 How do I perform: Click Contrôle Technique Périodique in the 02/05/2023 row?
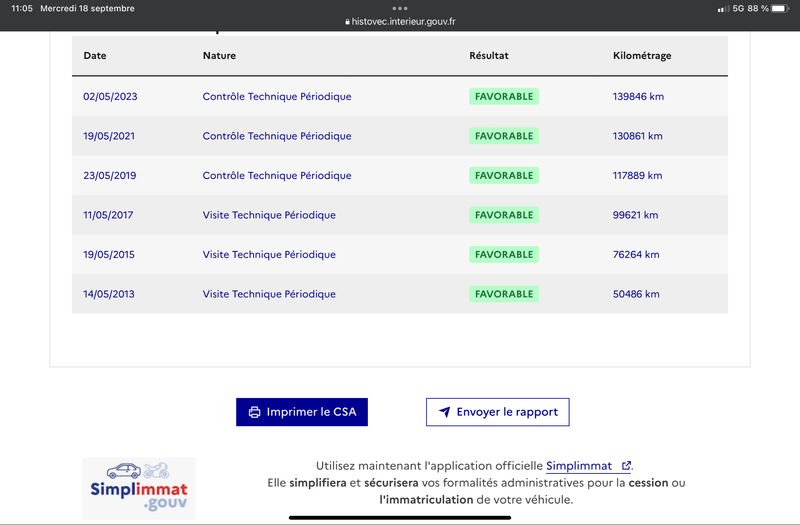(x=277, y=96)
